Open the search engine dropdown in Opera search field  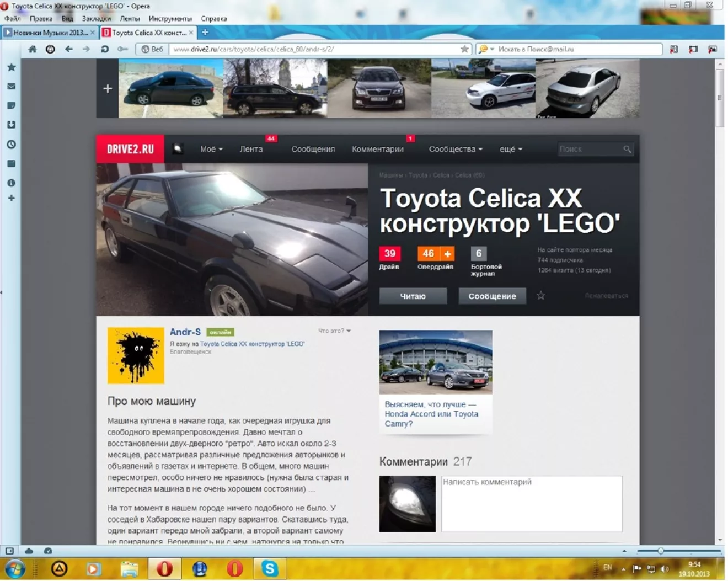(486, 49)
